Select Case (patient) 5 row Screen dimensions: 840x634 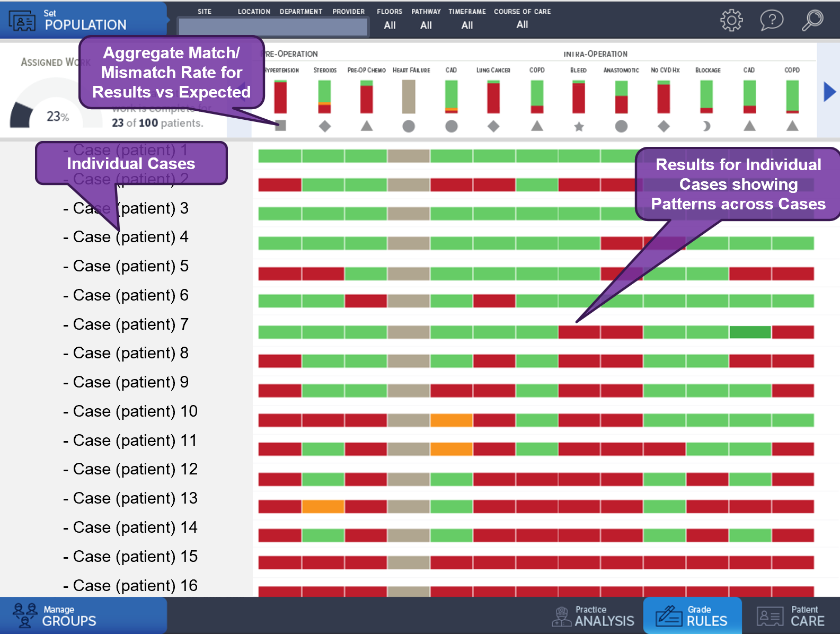pos(126,266)
